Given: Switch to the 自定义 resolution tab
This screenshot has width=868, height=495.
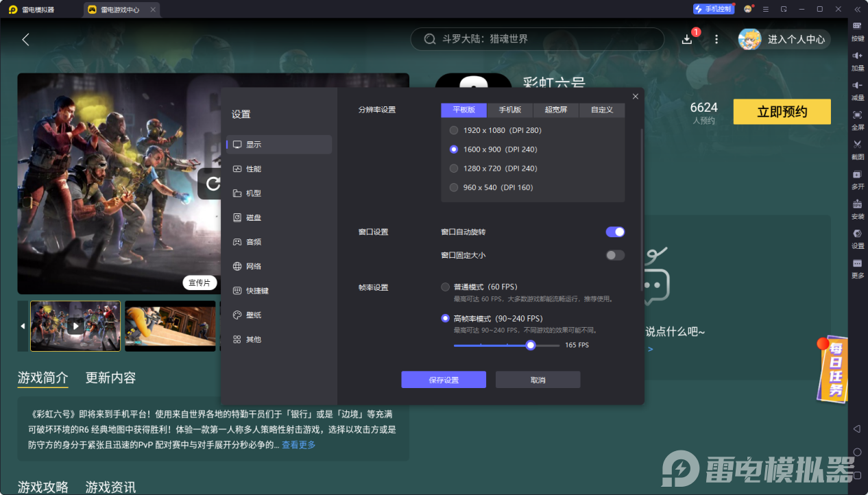Looking at the screenshot, I should coord(602,110).
